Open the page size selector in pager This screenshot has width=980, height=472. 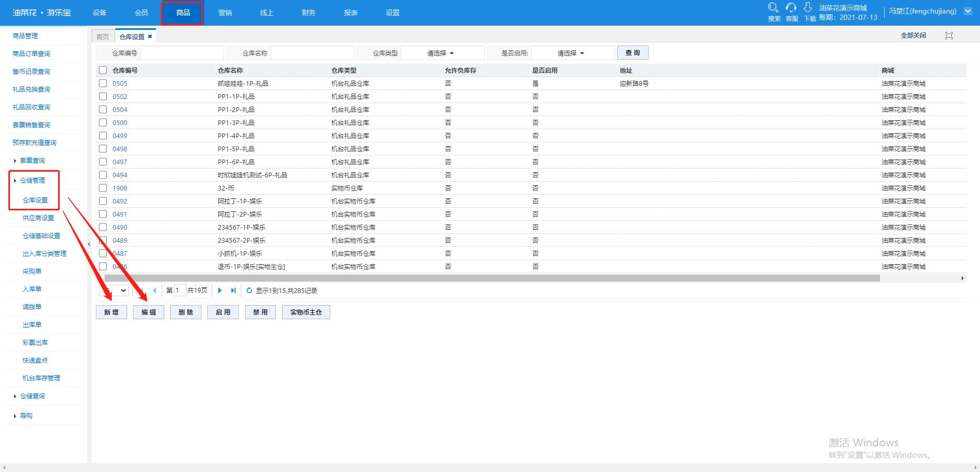pos(114,290)
